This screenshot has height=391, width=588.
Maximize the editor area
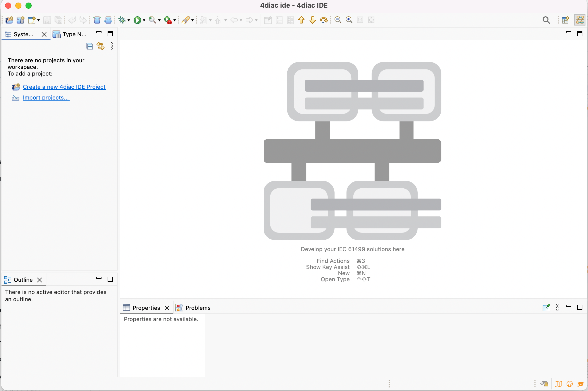(x=580, y=34)
